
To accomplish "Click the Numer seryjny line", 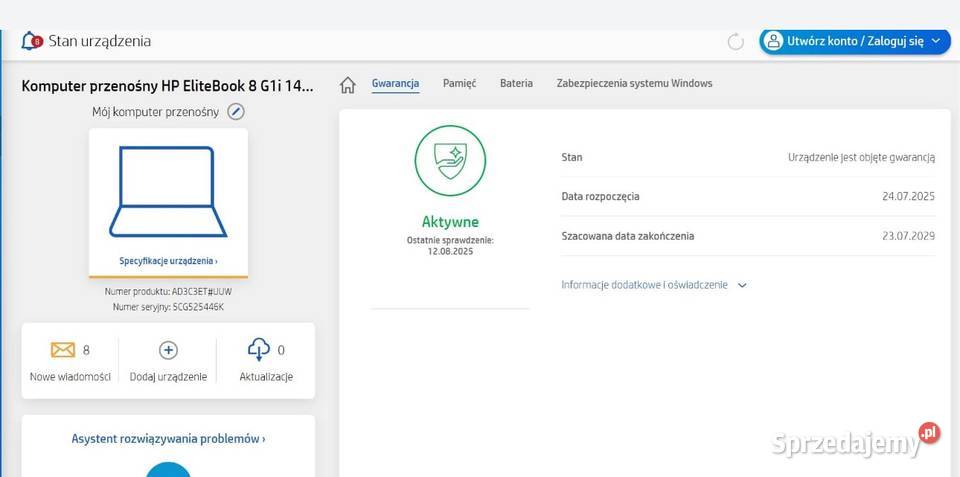I will (x=168, y=307).
